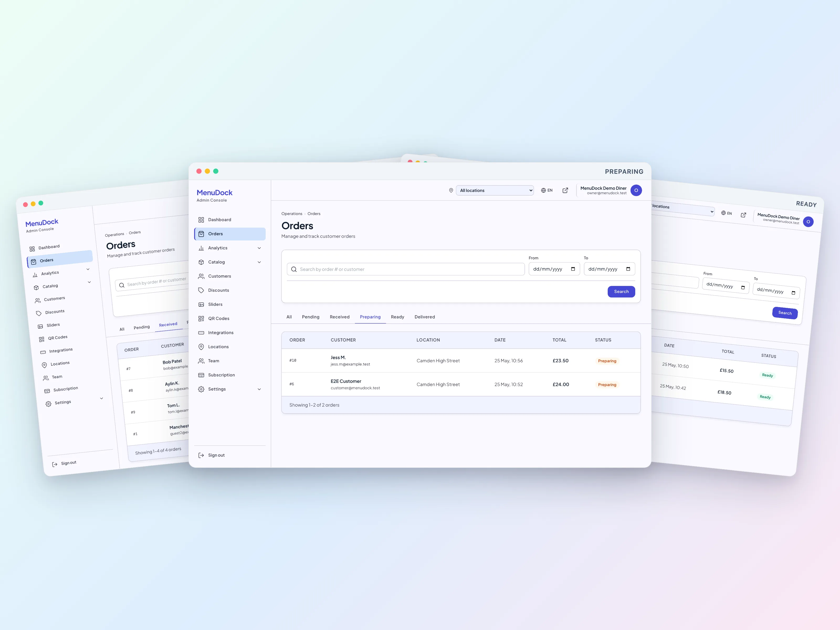Switch to the Pending tab in front window
The width and height of the screenshot is (840, 630).
point(311,317)
